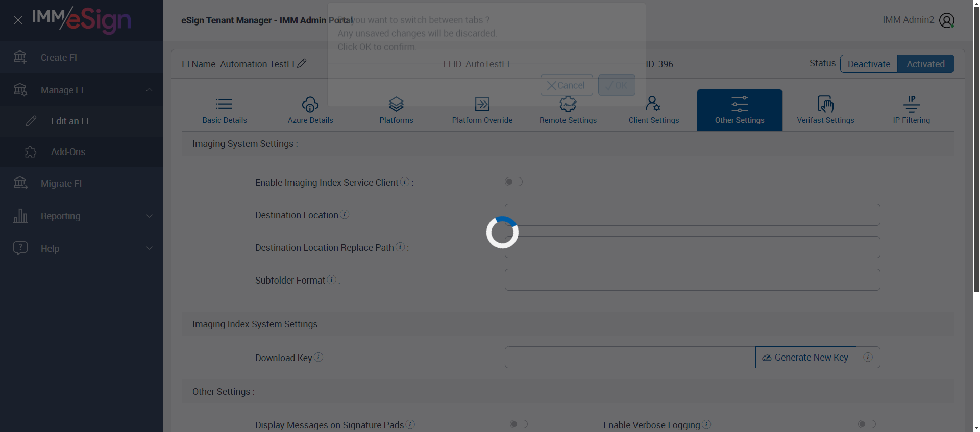This screenshot has height=432, width=980.
Task: Toggle Enable Imaging Index Service Client switch
Action: [x=513, y=182]
